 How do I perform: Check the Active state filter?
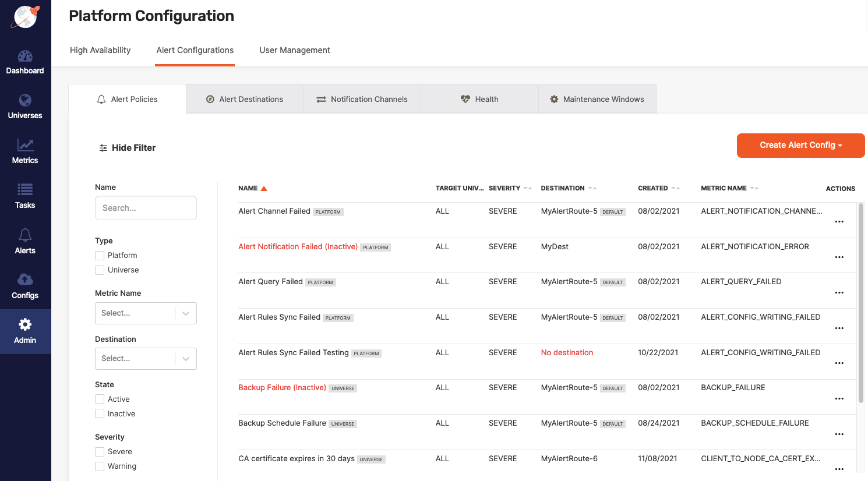[x=100, y=399]
